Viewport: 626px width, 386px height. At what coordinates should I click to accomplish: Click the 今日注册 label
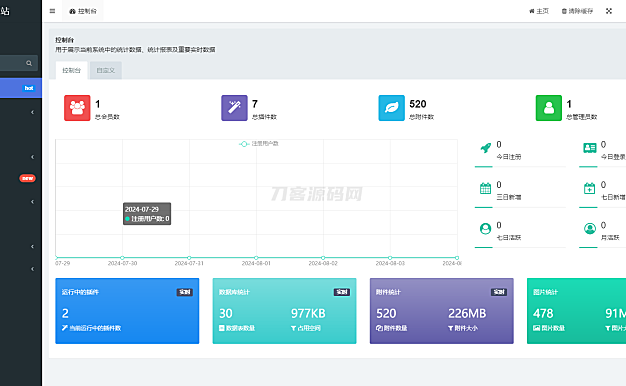[x=509, y=157]
